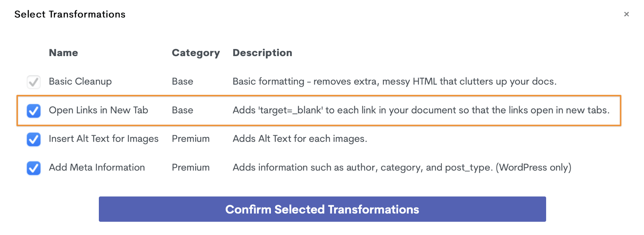Click the Base category of Basic Cleanup
Image resolution: width=644 pixels, height=235 pixels.
click(x=182, y=81)
